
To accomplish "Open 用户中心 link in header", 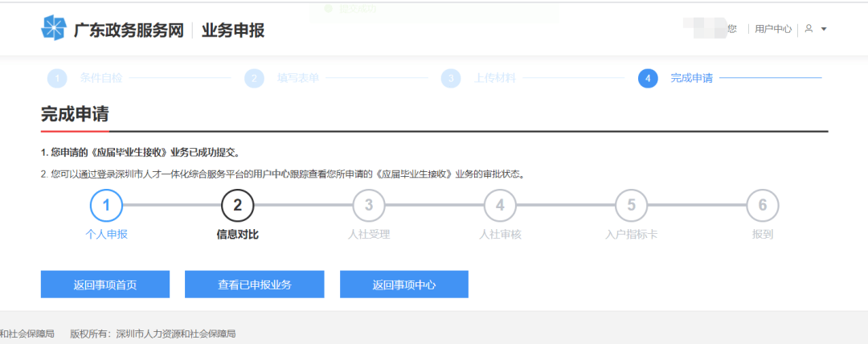I will point(773,29).
